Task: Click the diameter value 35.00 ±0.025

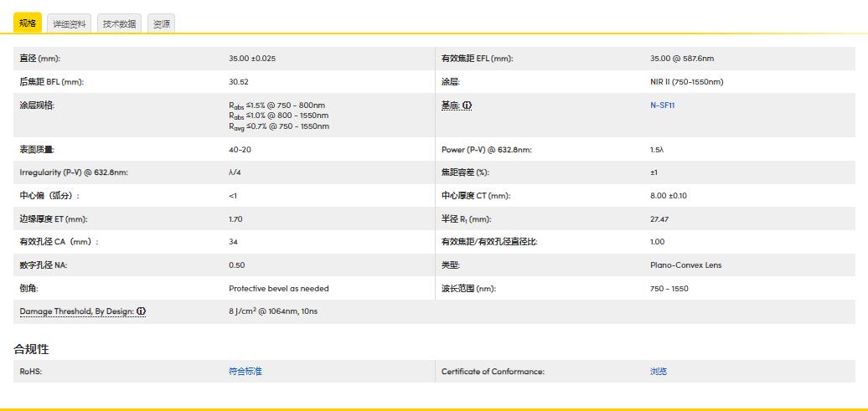Action: (x=252, y=59)
